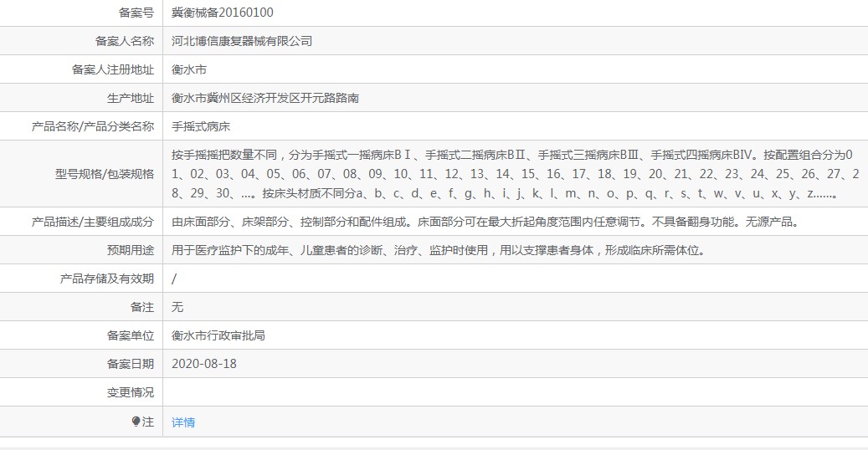Open the 详情 link
Screen dimensions: 868x450
[x=183, y=422]
